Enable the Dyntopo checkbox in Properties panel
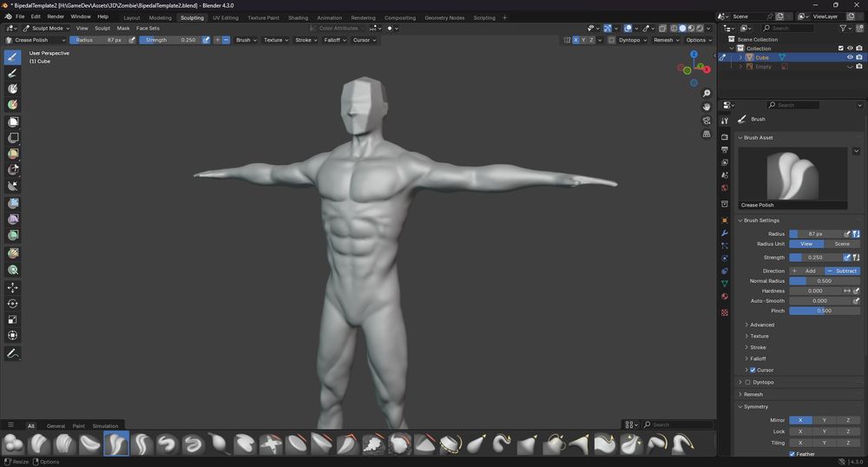 pyautogui.click(x=748, y=382)
